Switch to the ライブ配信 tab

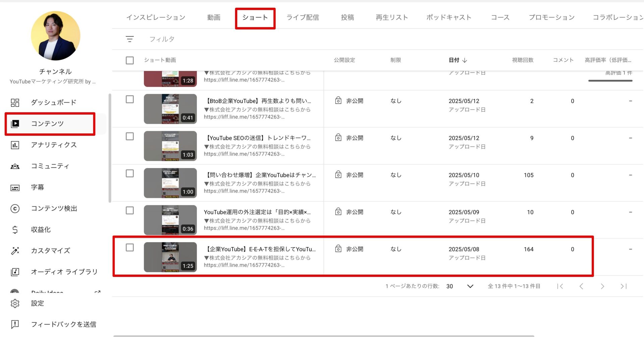pyautogui.click(x=303, y=17)
